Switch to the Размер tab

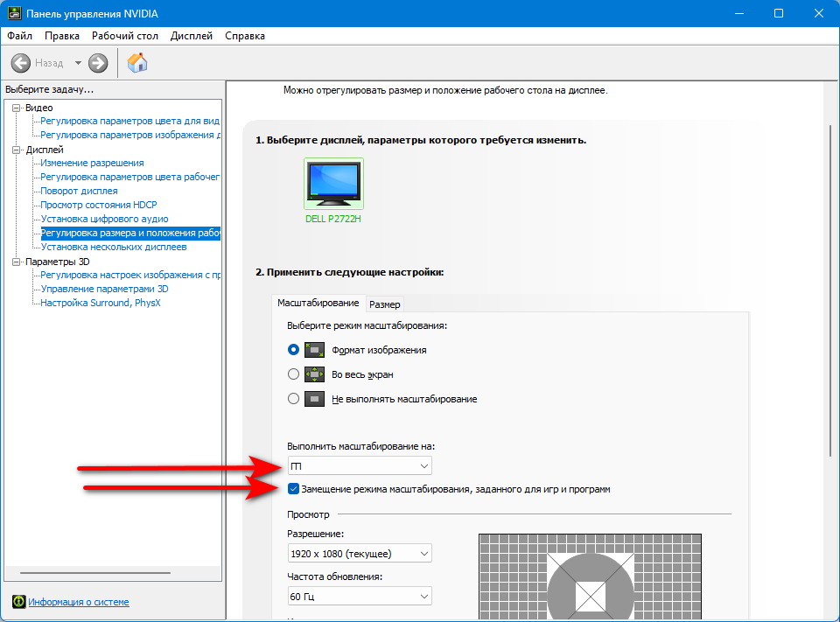(385, 304)
